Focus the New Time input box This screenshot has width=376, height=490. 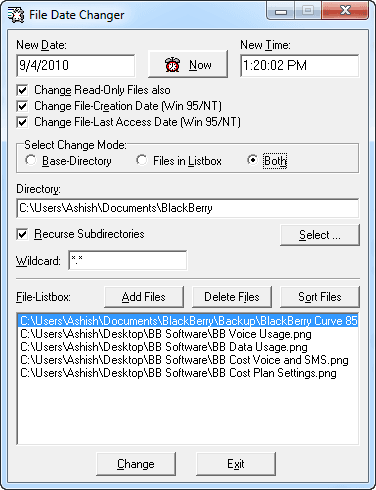point(300,65)
